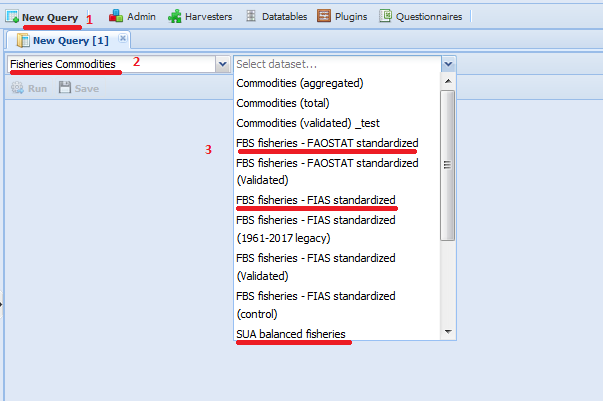This screenshot has width=603, height=401.
Task: Click the Run gear icon
Action: [x=16, y=88]
